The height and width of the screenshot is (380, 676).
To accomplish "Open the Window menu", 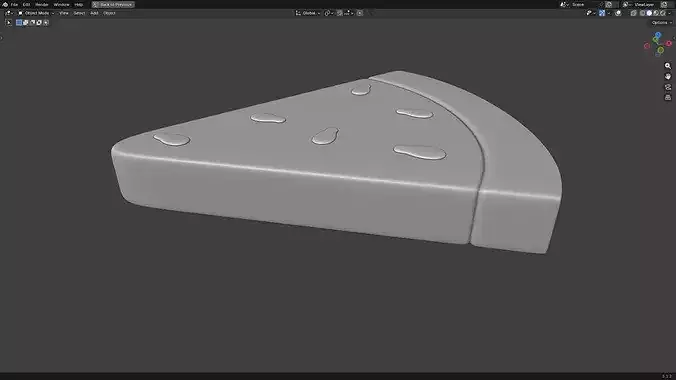I will pyautogui.click(x=61, y=4).
